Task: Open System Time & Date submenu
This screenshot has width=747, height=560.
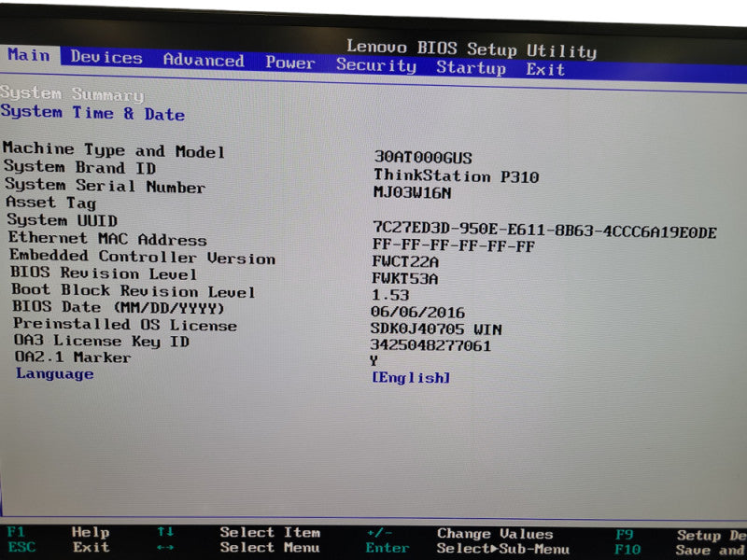Action: [x=92, y=113]
